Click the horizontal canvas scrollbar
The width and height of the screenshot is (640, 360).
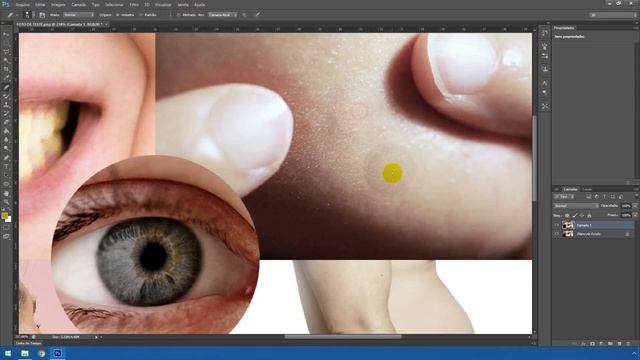point(343,337)
